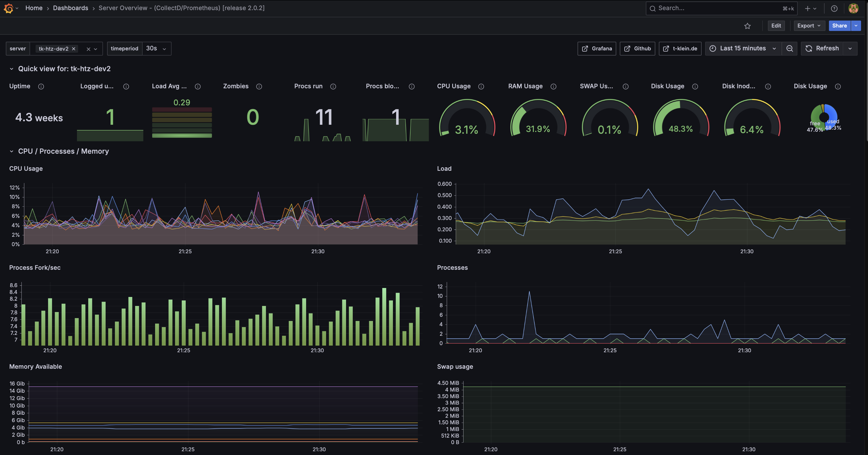
Task: Show info tooltip for Uptime panel
Action: click(41, 87)
